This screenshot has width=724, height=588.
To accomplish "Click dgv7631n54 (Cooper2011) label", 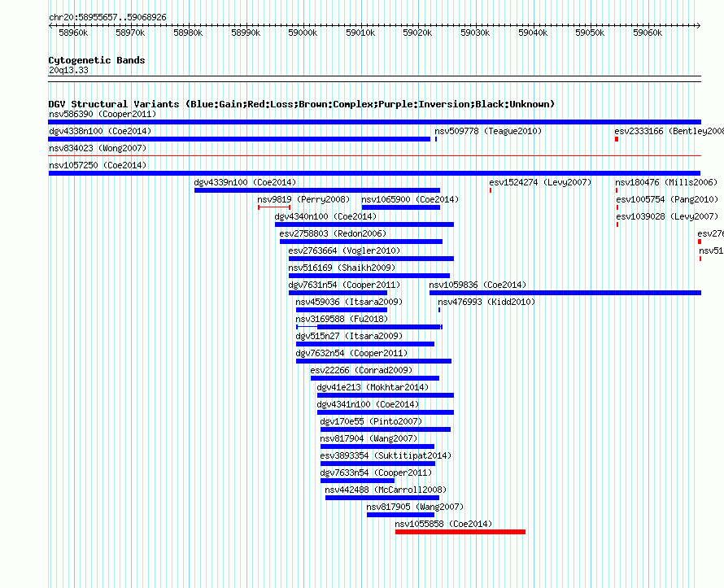I will pyautogui.click(x=344, y=285).
